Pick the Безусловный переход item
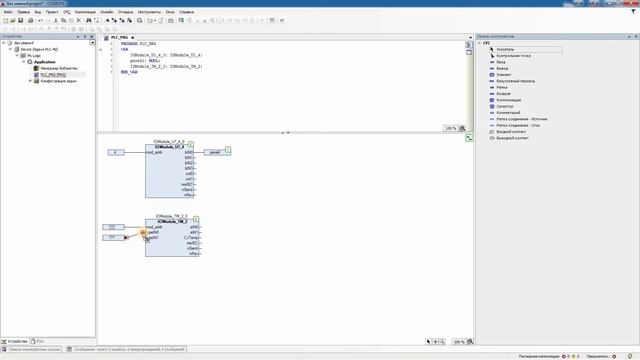Screen dimensions: 640x360 pyautogui.click(x=515, y=81)
